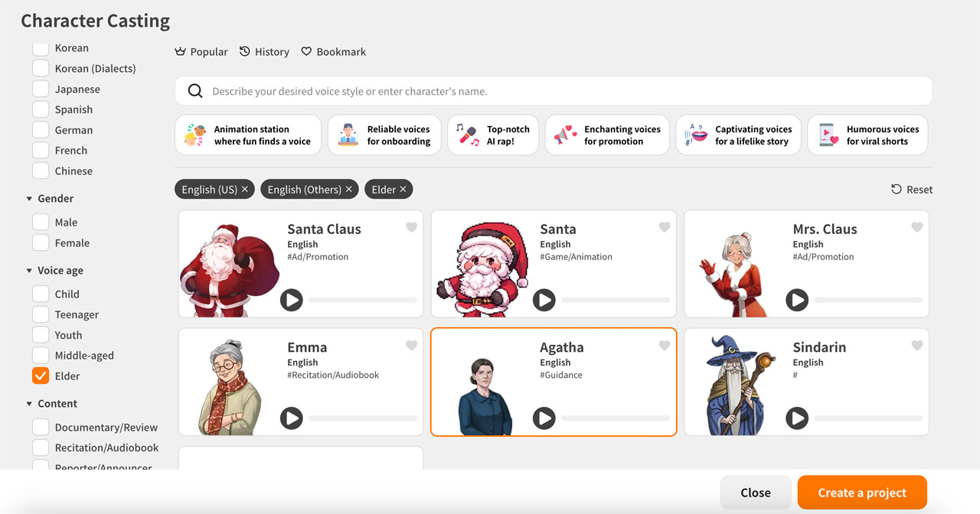Favorite the Mrs. Claus voice
Screen dimensions: 980x514
pos(917,227)
